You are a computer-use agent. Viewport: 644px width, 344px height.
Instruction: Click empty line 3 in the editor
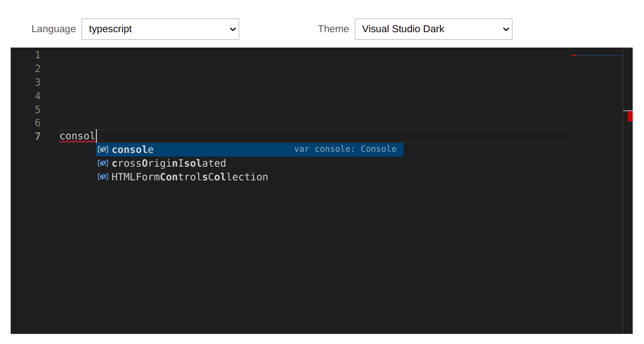[179, 82]
